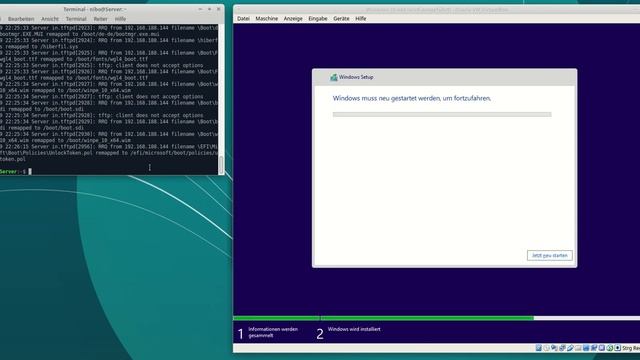The height and width of the screenshot is (360, 640).
Task: Click the keyboard host key arrow icon
Action: 618,348
